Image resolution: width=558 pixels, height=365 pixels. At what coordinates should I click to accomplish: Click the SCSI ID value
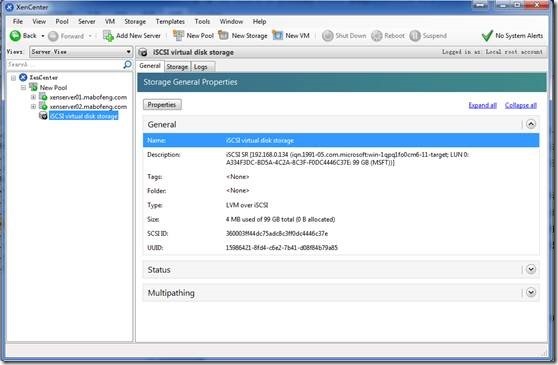[x=277, y=233]
